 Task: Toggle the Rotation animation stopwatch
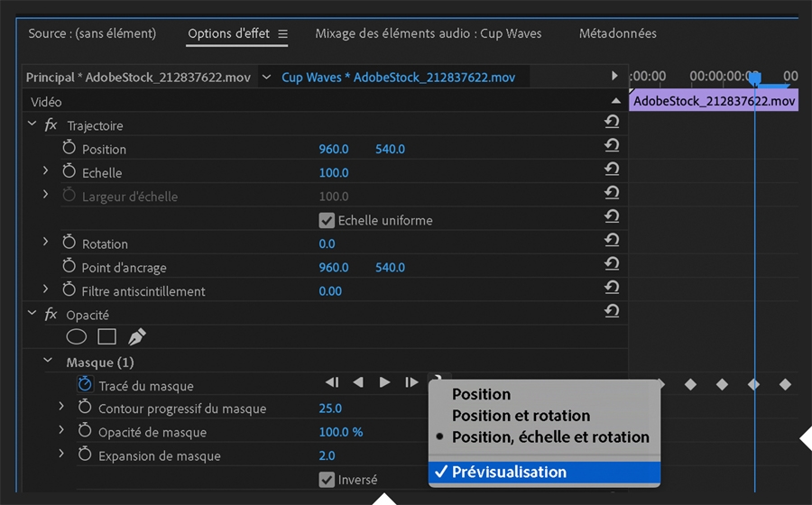click(x=69, y=243)
